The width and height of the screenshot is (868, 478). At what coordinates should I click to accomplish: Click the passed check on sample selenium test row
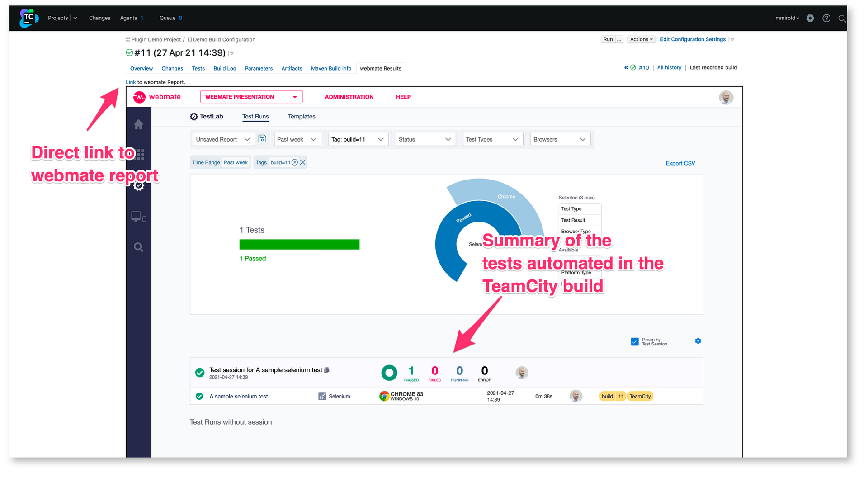(199, 396)
